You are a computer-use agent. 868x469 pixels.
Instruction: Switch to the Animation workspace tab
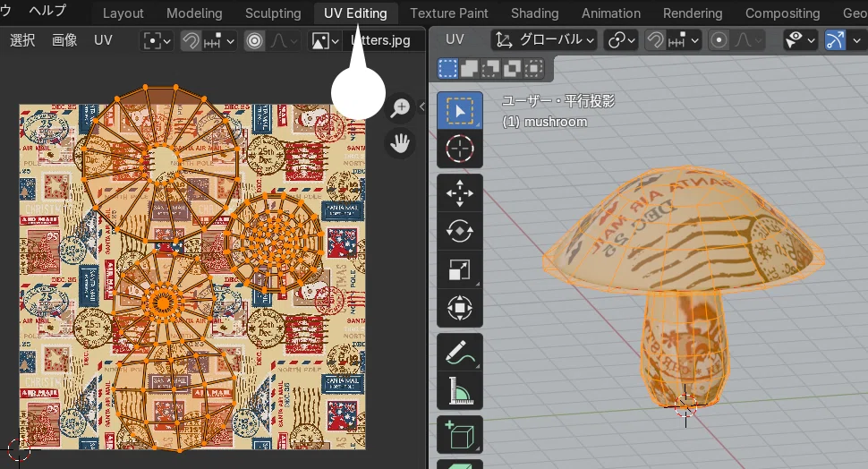pyautogui.click(x=611, y=13)
